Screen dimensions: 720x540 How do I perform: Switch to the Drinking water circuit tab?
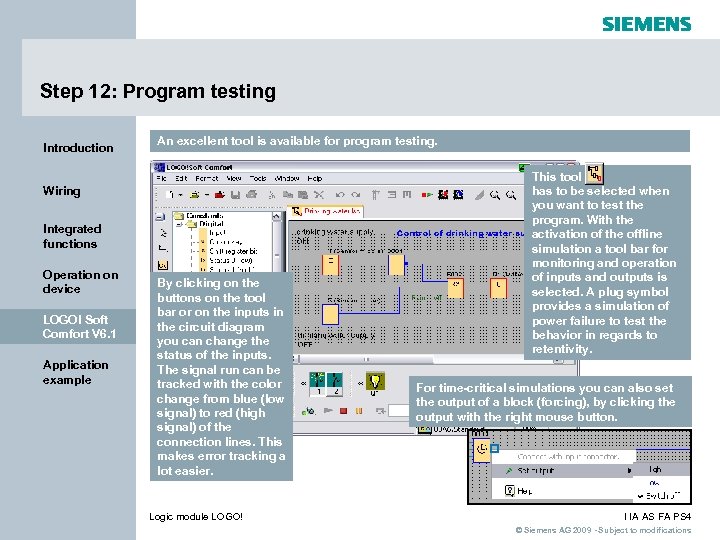(326, 211)
